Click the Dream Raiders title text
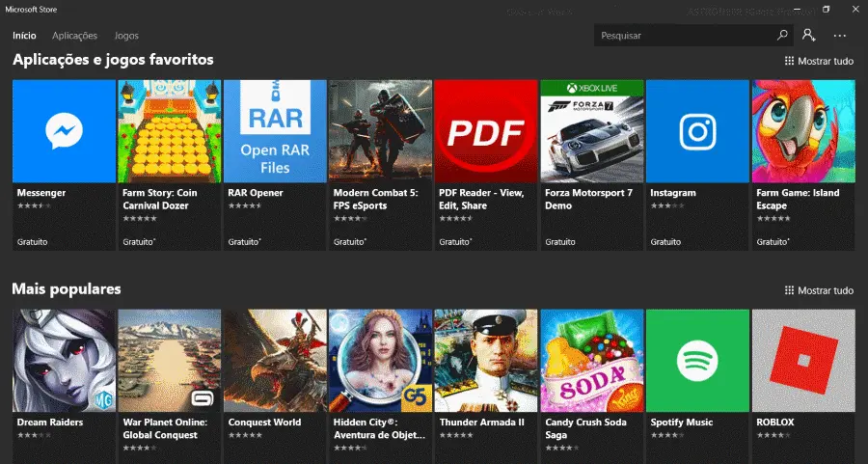The height and width of the screenshot is (464, 868). click(x=50, y=422)
